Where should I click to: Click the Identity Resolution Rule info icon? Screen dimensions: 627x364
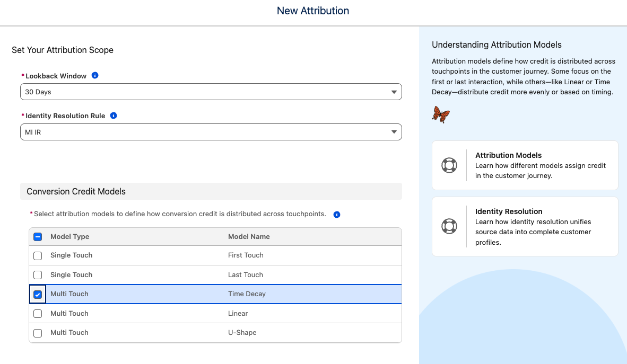(x=114, y=116)
